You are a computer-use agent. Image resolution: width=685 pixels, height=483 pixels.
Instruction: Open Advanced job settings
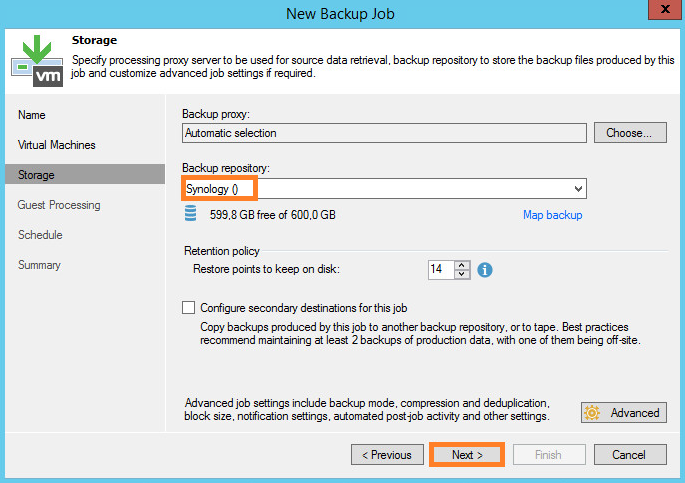pos(624,413)
